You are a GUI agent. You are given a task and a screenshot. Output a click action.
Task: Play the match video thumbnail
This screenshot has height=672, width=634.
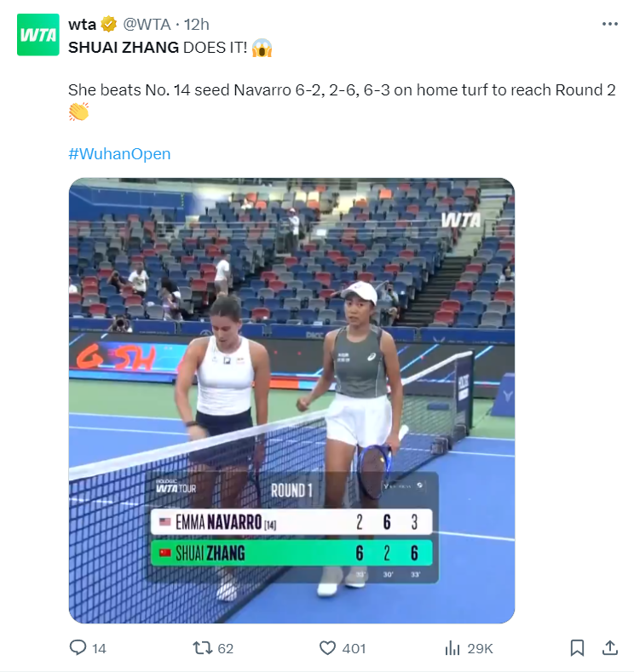291,400
